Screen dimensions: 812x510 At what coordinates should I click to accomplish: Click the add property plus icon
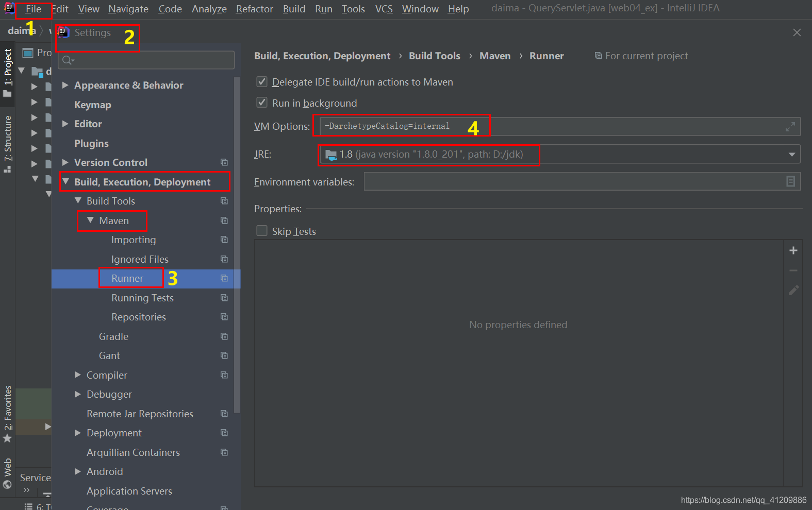(793, 250)
